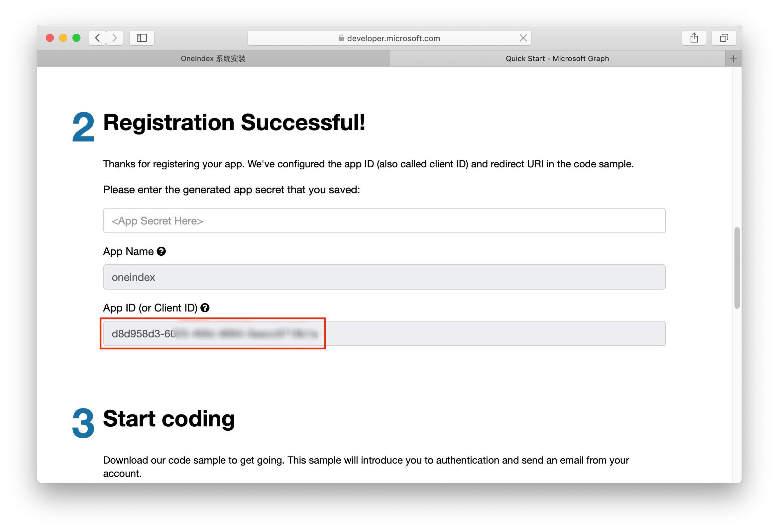The width and height of the screenshot is (779, 532).
Task: Click the Share icon in toolbar
Action: click(694, 38)
